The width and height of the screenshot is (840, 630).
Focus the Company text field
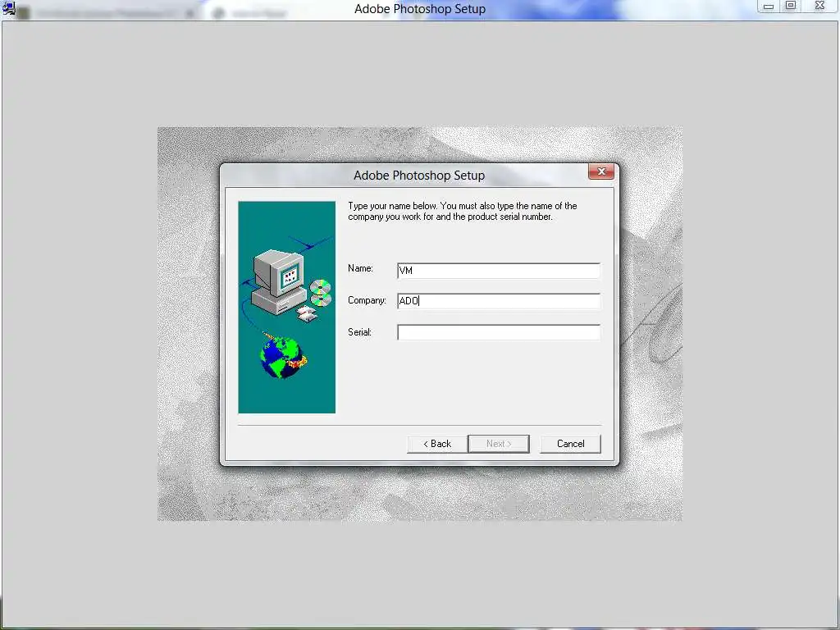pyautogui.click(x=498, y=301)
